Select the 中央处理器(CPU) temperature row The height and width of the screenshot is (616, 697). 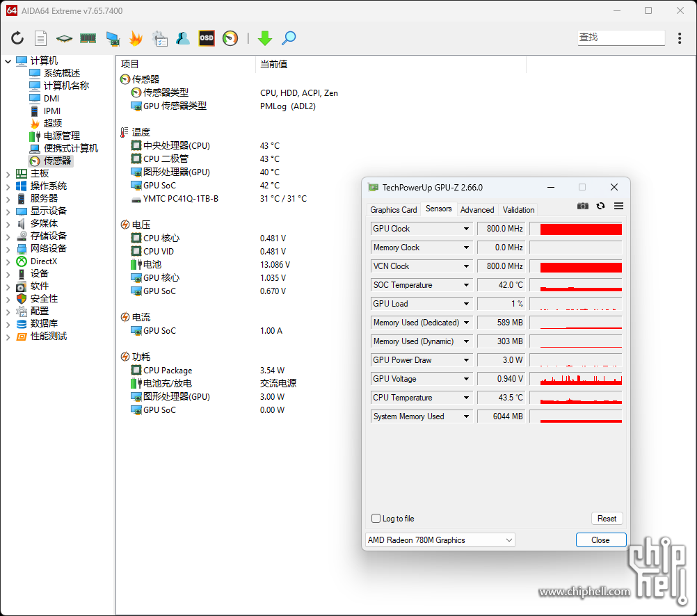click(177, 146)
